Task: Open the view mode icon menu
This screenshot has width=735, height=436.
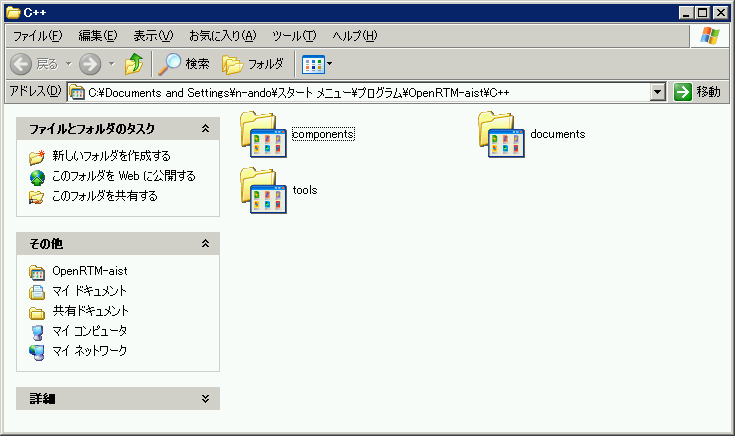Action: [x=317, y=64]
